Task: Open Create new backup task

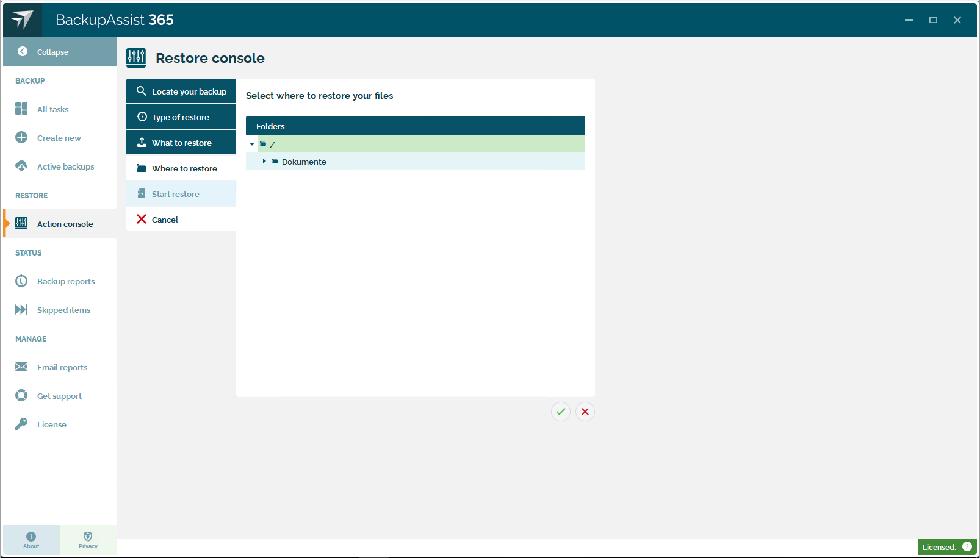Action: pos(59,138)
